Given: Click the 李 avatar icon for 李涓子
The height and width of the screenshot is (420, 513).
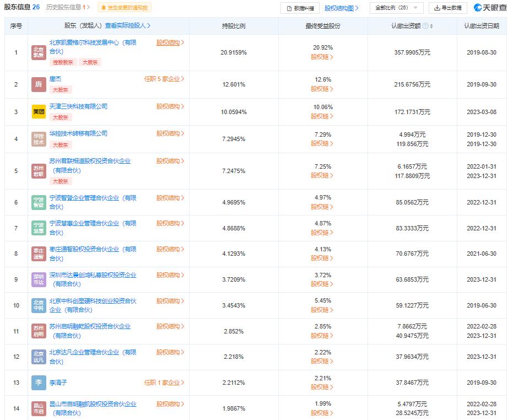Looking at the screenshot, I should click(x=39, y=383).
